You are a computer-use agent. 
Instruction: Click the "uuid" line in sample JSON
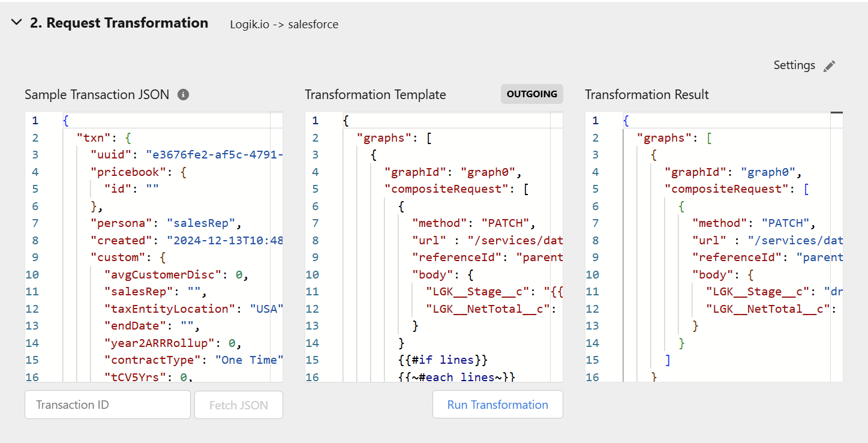click(x=186, y=155)
